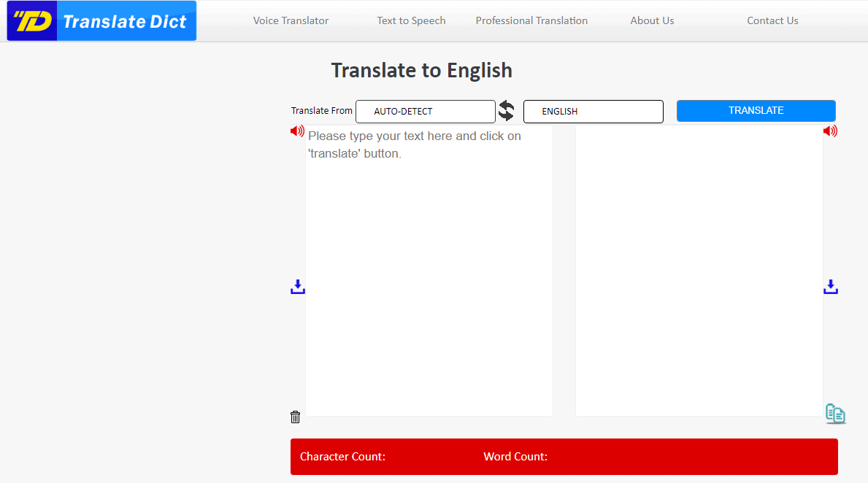This screenshot has height=483, width=868.
Task: Go to Text to Speech
Action: click(x=411, y=20)
